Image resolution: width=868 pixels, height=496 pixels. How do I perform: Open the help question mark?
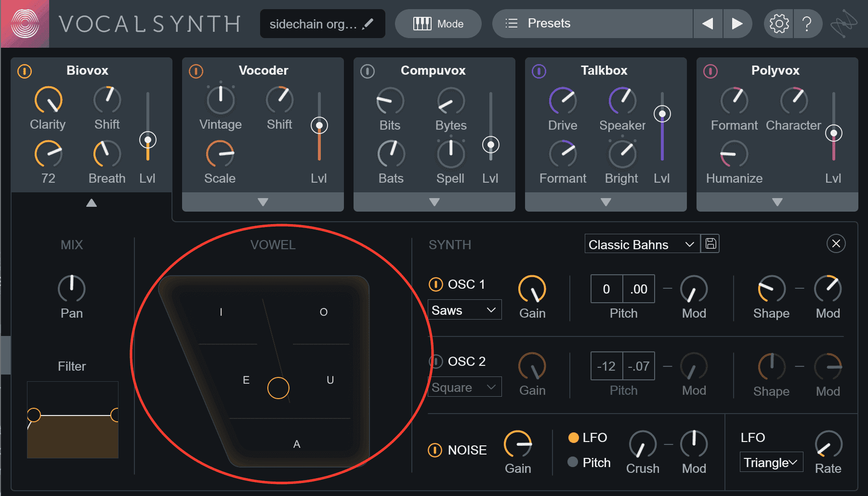tap(807, 24)
